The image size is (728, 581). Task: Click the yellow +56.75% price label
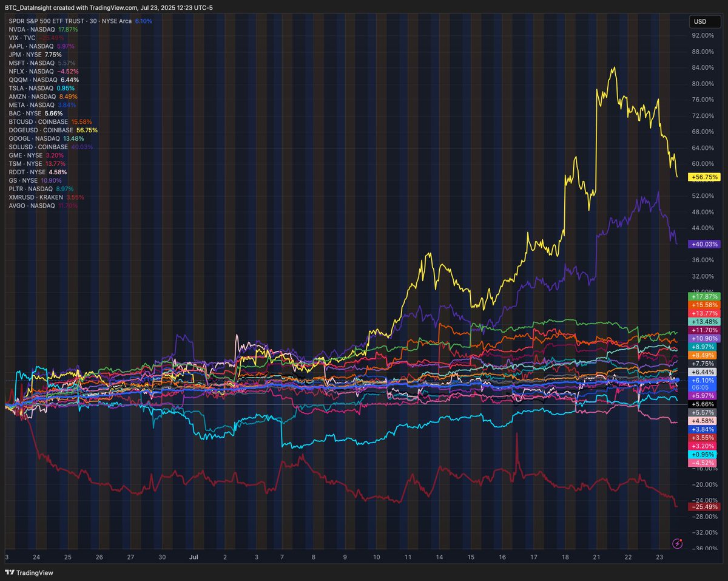pos(703,177)
